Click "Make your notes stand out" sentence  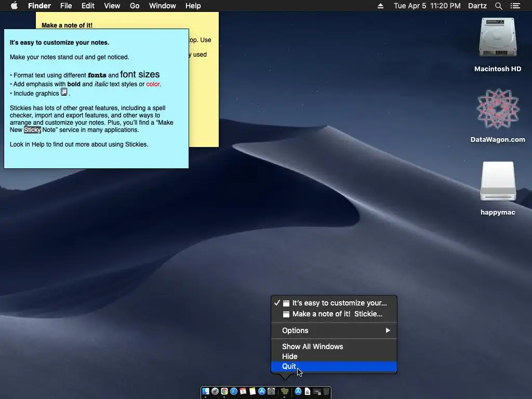click(70, 57)
